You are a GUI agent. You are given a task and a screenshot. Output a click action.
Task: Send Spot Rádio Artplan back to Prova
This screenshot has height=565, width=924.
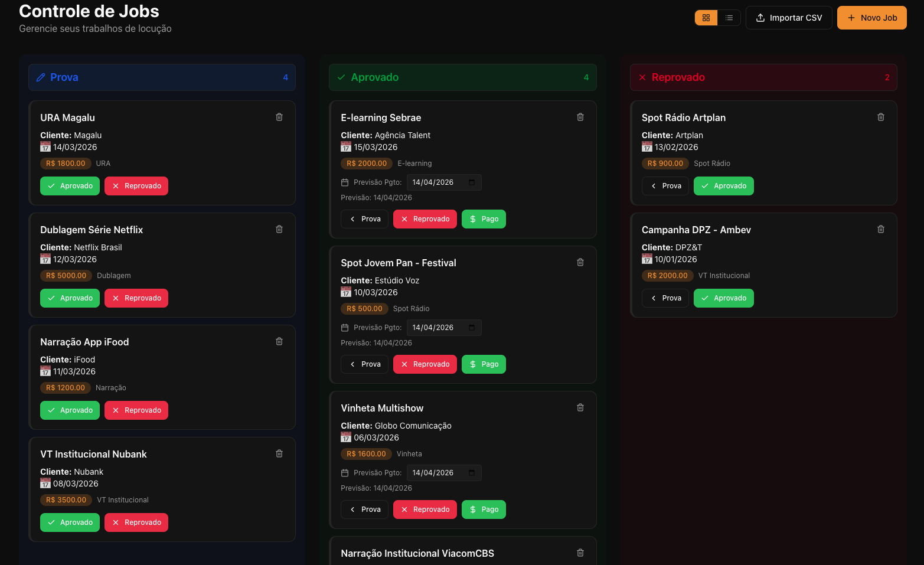[x=665, y=185]
